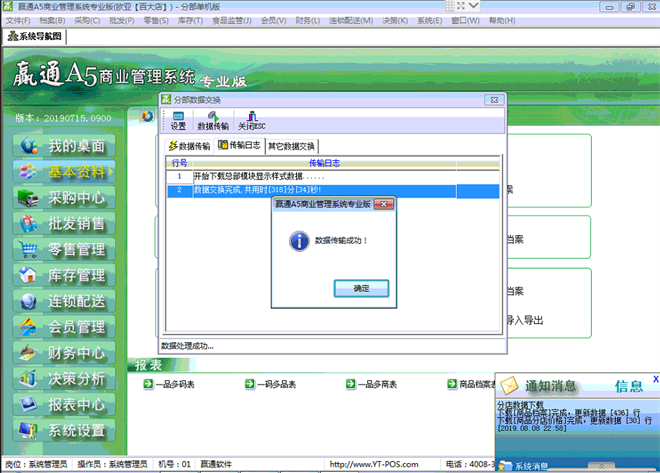Open the 食品监管(J) menu
660x473 pixels.
point(232,21)
